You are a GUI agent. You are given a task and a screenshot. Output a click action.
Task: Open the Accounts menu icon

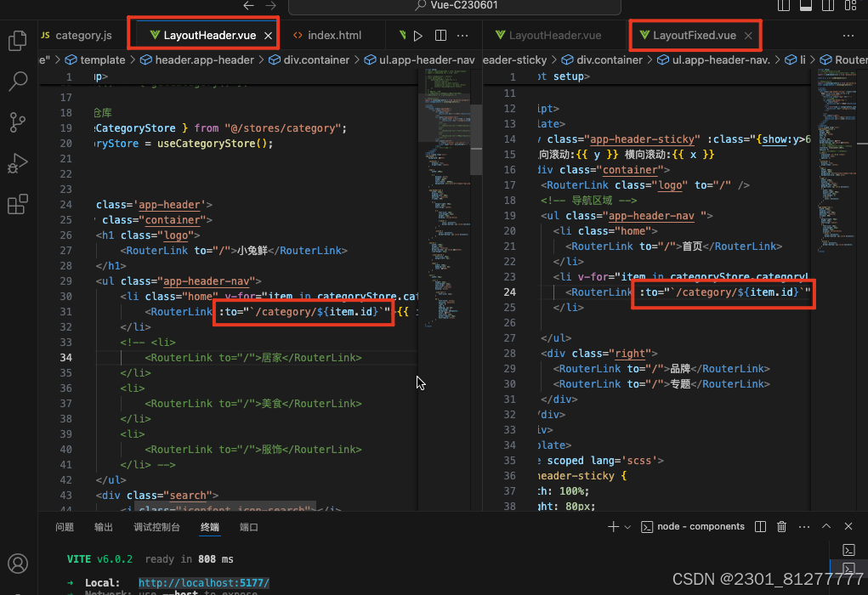pyautogui.click(x=18, y=564)
